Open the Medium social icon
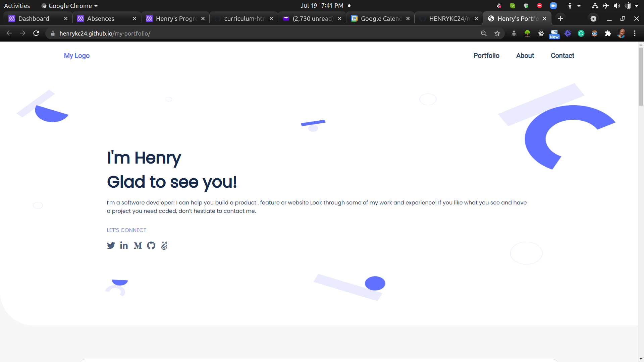 click(138, 246)
